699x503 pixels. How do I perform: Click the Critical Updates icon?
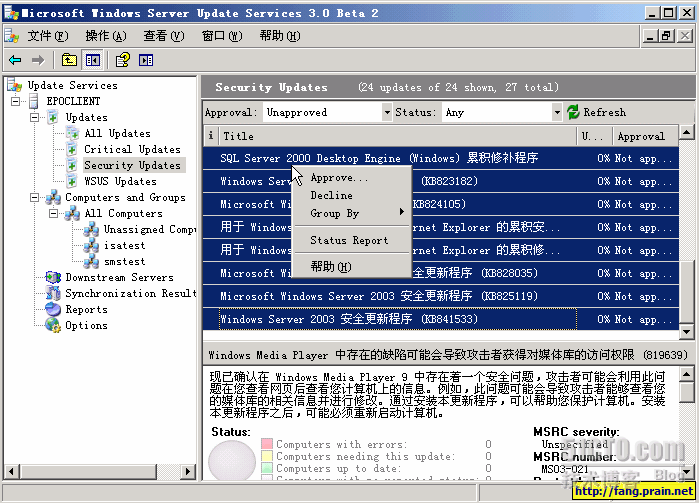[x=72, y=149]
